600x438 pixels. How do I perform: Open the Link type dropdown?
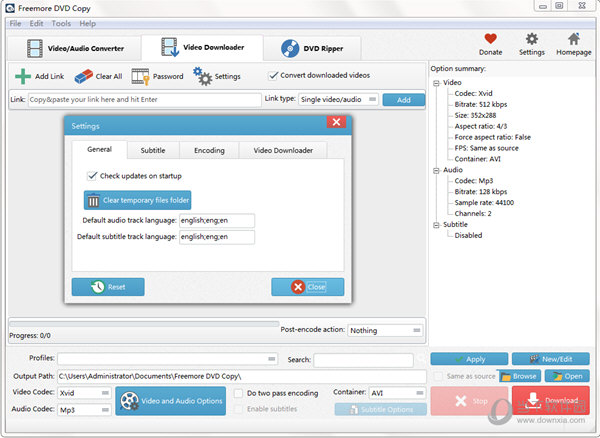(338, 99)
